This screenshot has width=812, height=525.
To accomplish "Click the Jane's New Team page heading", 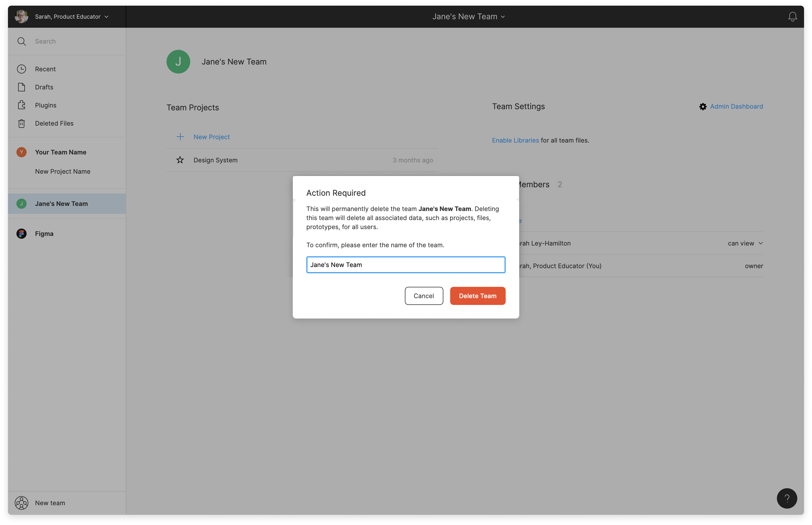I will coord(234,62).
